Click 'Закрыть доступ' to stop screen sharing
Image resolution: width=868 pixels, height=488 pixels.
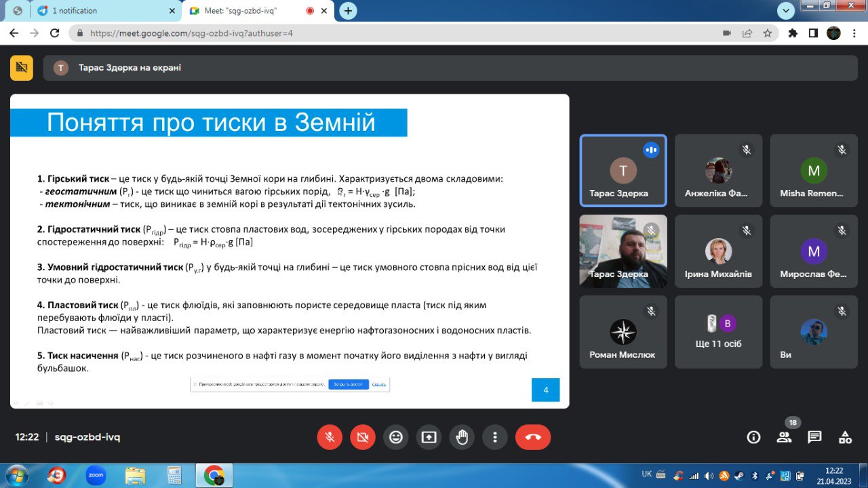click(x=349, y=385)
